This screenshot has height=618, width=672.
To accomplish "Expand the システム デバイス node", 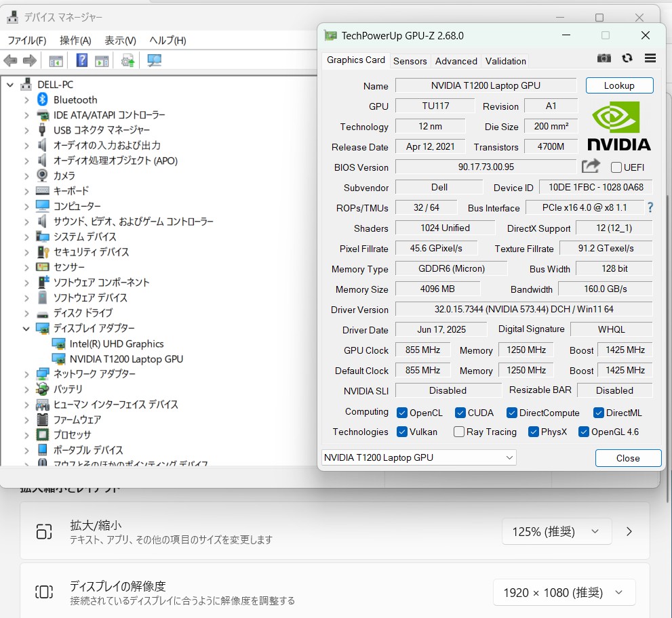I will point(26,237).
